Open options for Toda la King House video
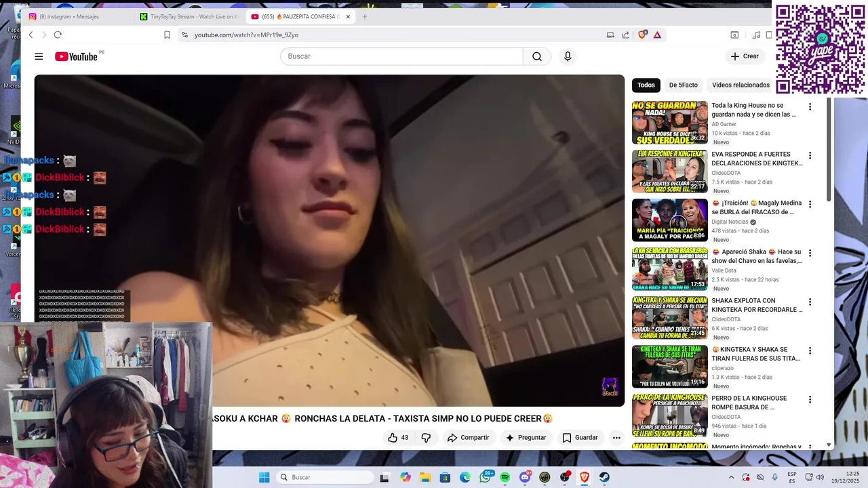The height and width of the screenshot is (488, 868). [810, 106]
